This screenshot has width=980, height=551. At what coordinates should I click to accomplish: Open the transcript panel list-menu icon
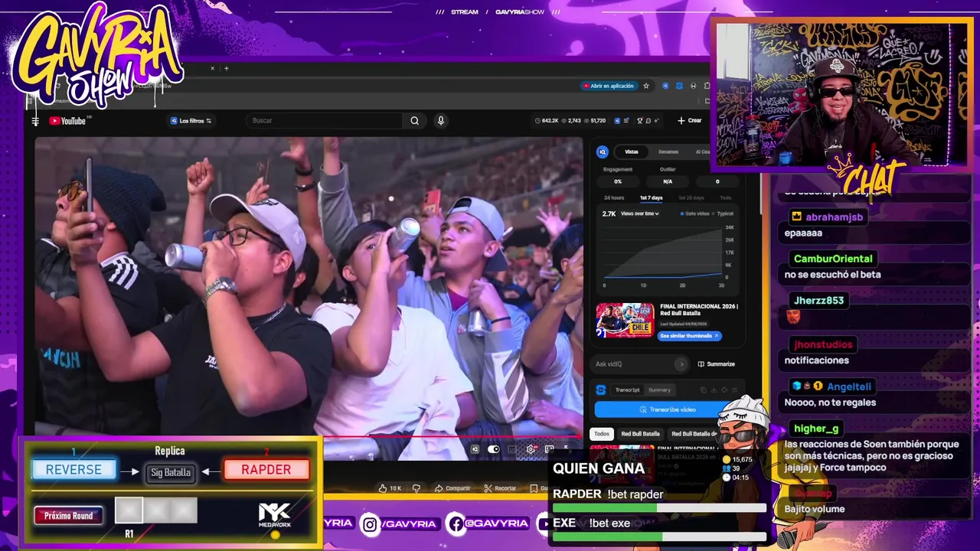(734, 390)
